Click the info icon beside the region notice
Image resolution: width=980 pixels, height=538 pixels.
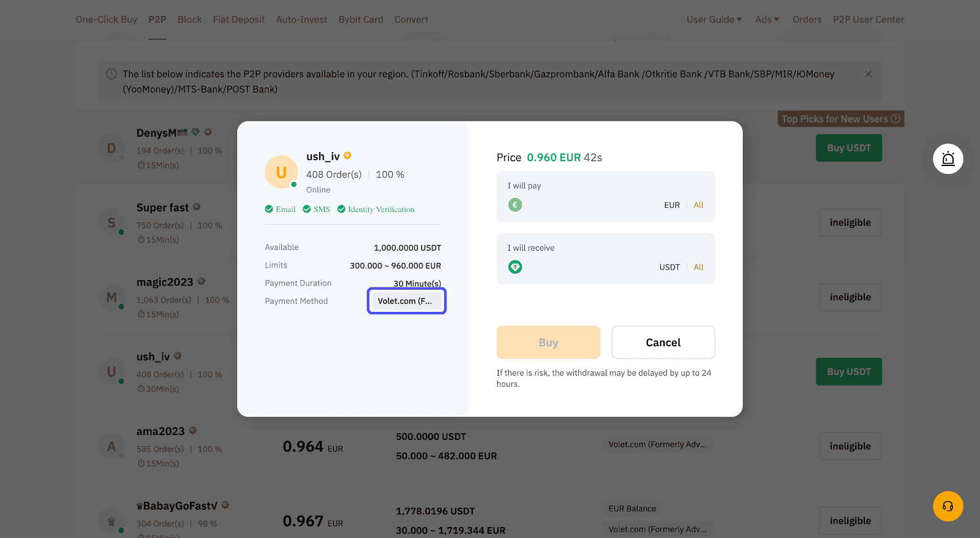[111, 74]
